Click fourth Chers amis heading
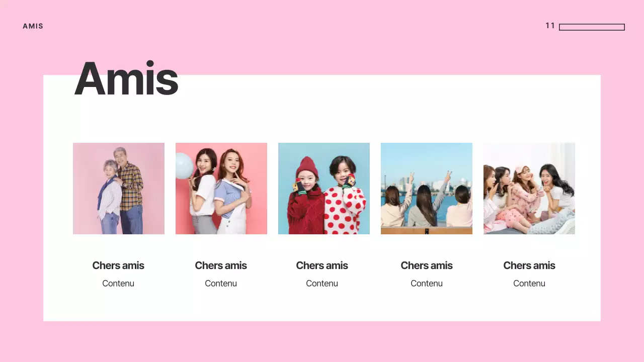 (x=427, y=265)
